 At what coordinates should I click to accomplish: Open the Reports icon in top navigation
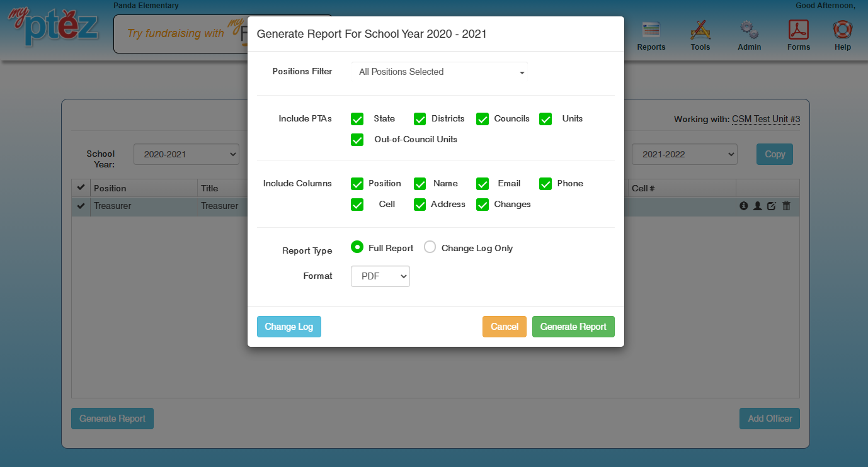[x=651, y=30]
